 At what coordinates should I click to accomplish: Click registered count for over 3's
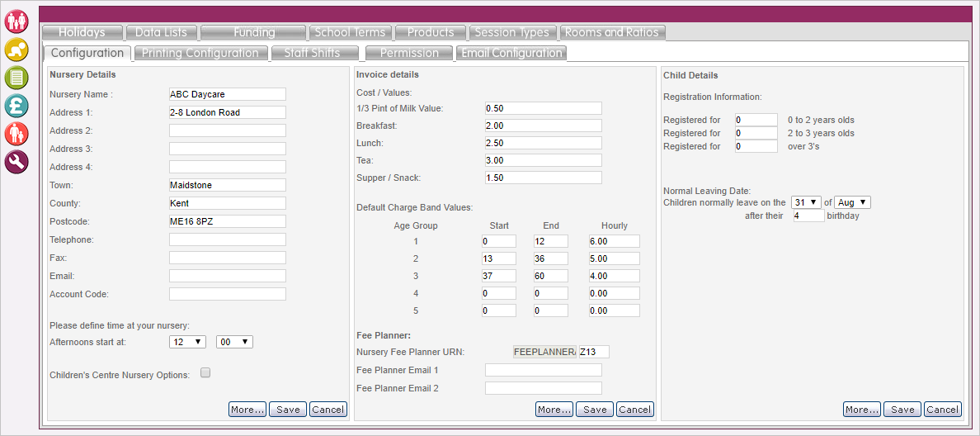756,147
